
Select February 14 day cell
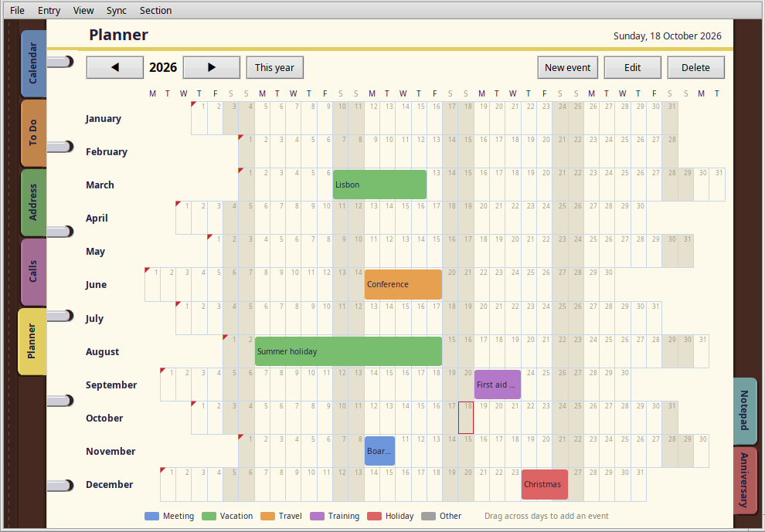(x=450, y=151)
